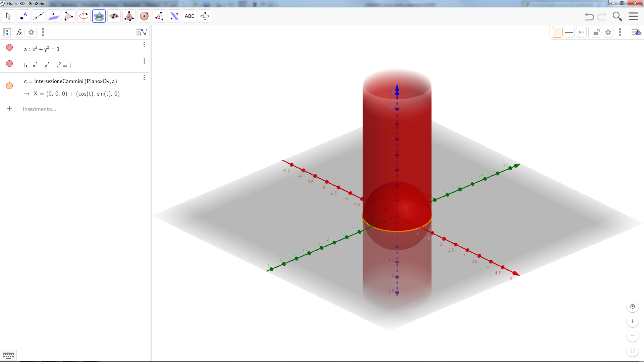Select the Move arrow tool

click(8, 16)
